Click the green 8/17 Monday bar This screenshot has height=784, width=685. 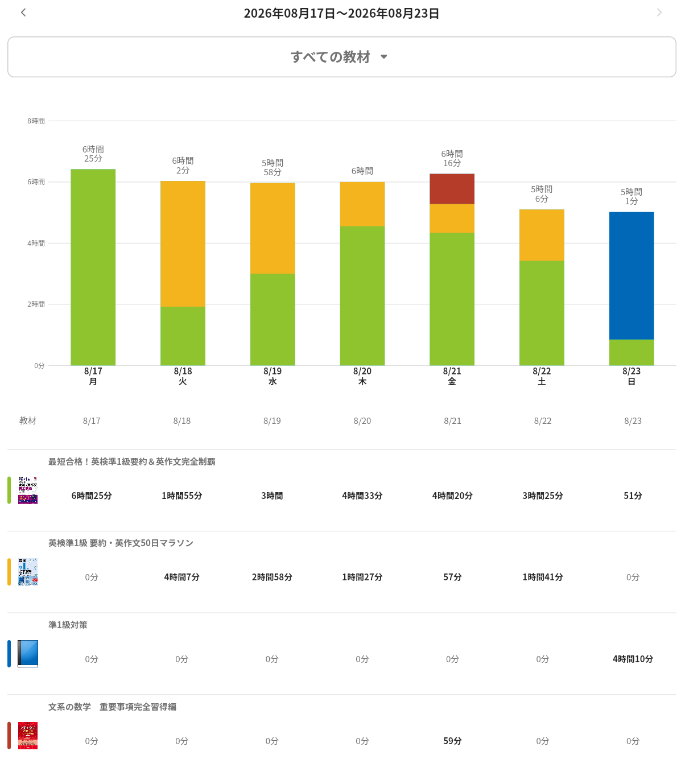(93, 267)
